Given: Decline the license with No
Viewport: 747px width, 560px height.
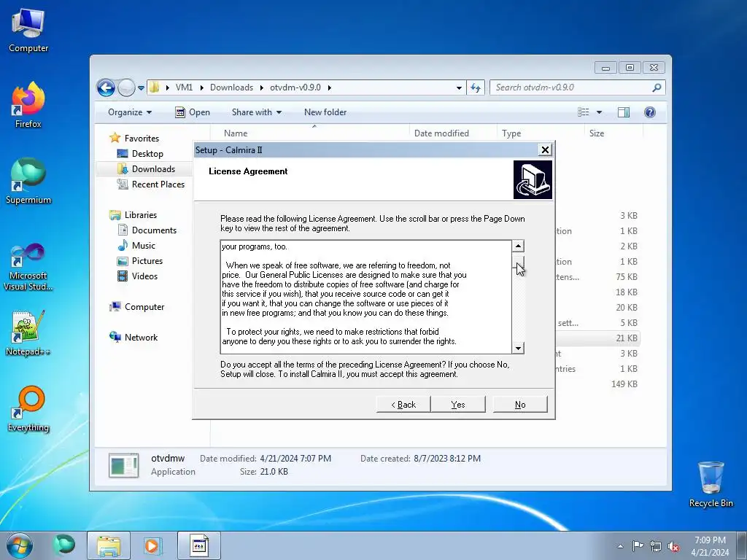Looking at the screenshot, I should [x=520, y=405].
